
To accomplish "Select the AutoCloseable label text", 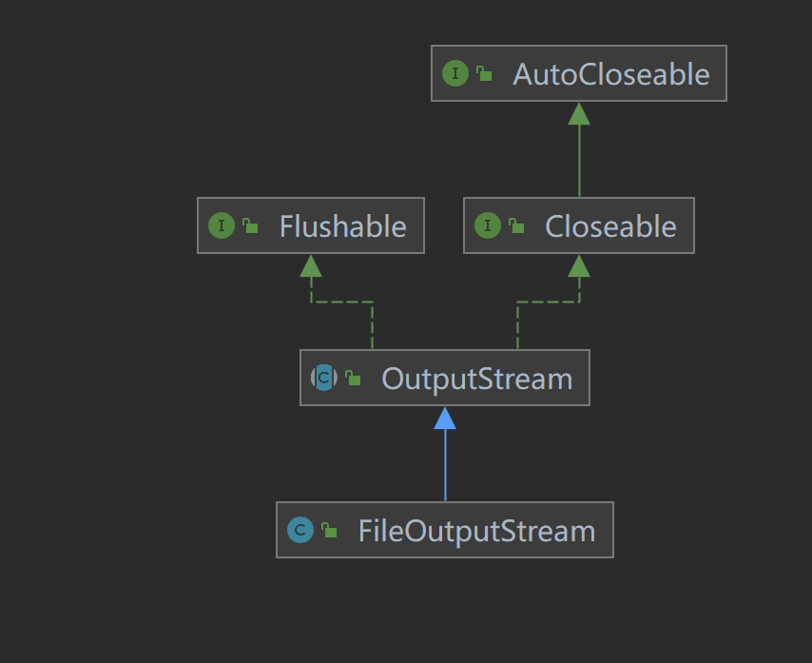I will coord(610,74).
